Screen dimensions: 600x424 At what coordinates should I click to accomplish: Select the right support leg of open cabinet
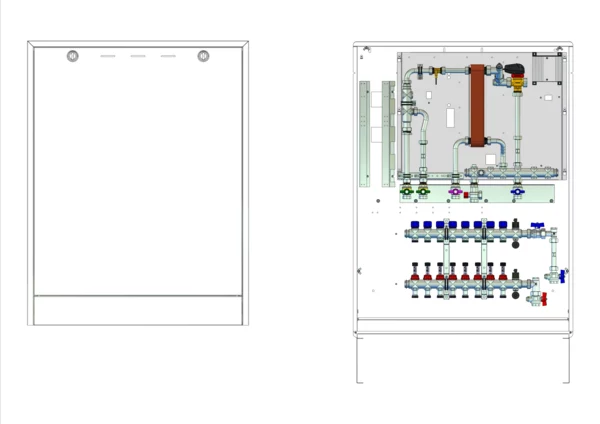pyautogui.click(x=566, y=360)
